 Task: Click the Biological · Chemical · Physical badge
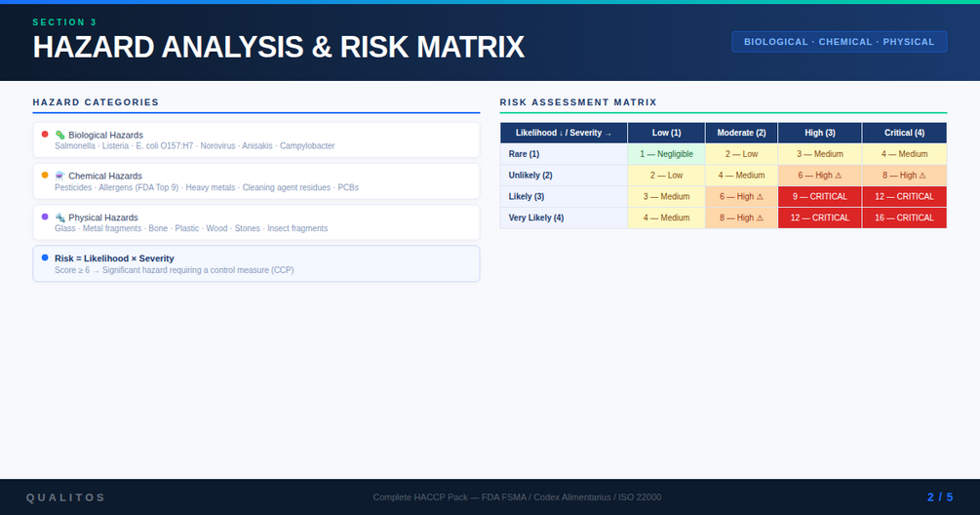839,42
